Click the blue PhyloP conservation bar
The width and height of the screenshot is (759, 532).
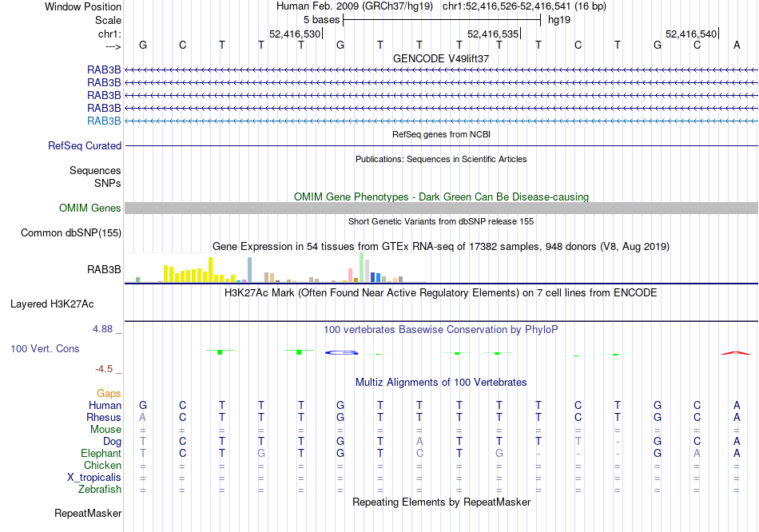click(341, 352)
